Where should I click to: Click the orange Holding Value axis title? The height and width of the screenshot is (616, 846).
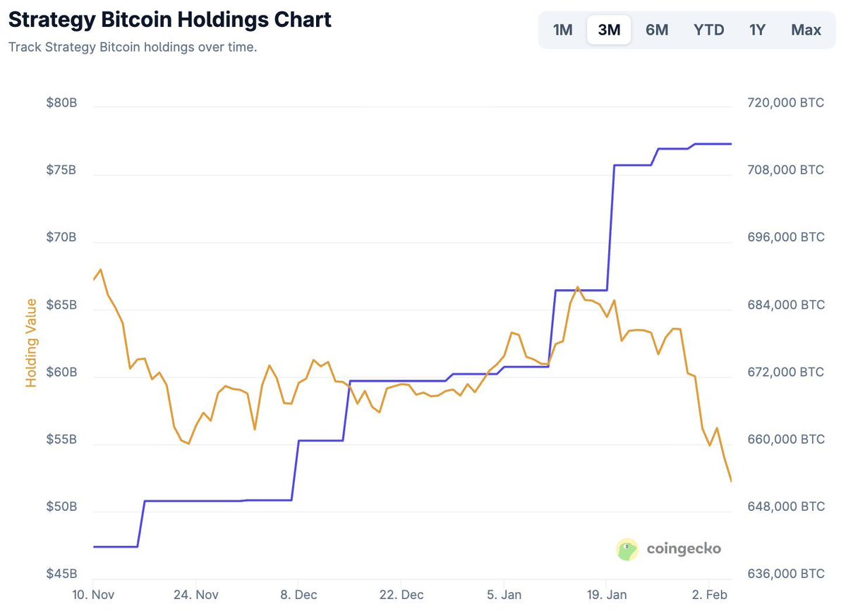coord(31,342)
